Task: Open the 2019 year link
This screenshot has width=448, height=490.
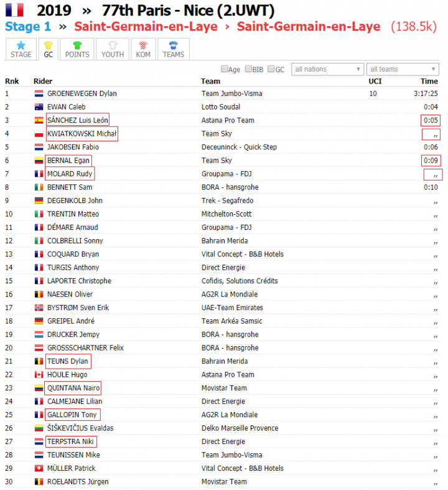Action: pos(54,11)
